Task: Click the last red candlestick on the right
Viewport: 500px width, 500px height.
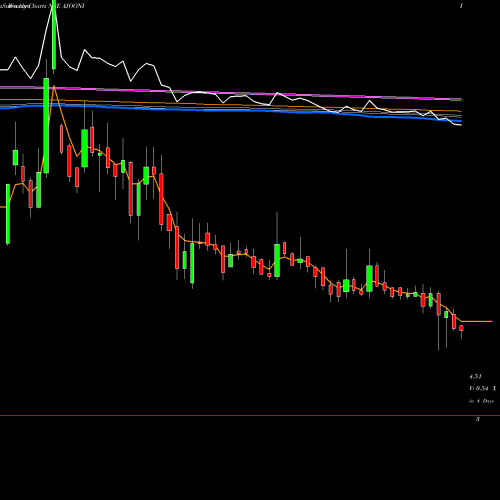Action: point(461,328)
